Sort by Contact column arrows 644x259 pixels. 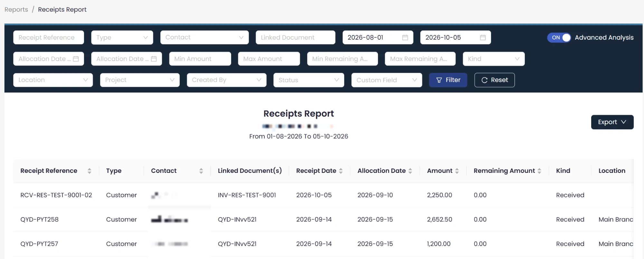(x=201, y=171)
